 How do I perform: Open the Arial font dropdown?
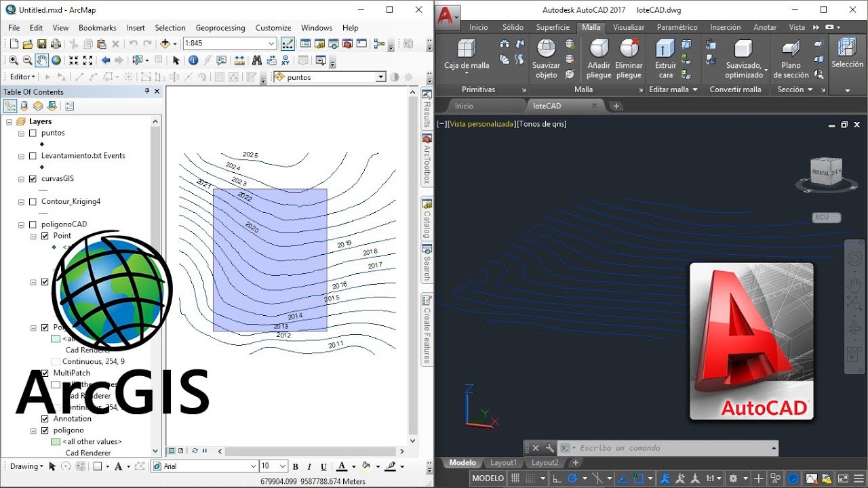click(x=254, y=466)
